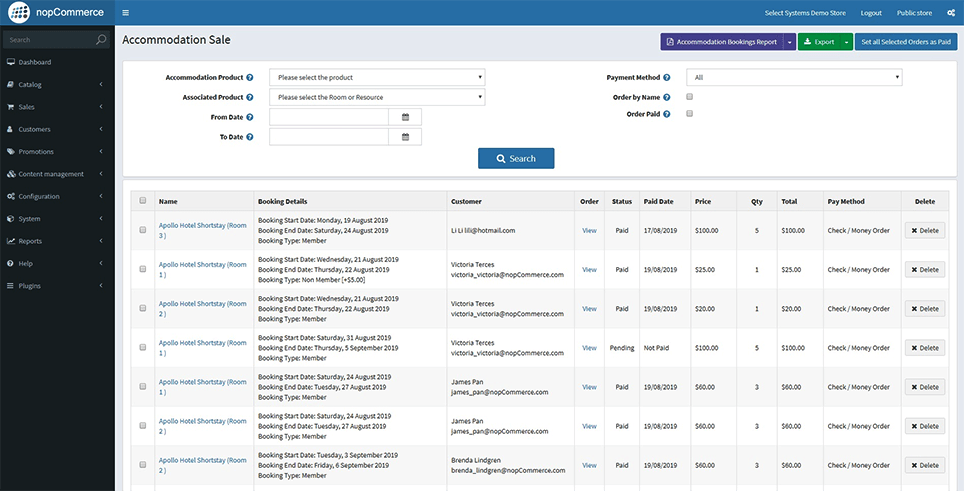The height and width of the screenshot is (491, 964).
Task: Show help tooltip for From Date
Action: pos(250,117)
